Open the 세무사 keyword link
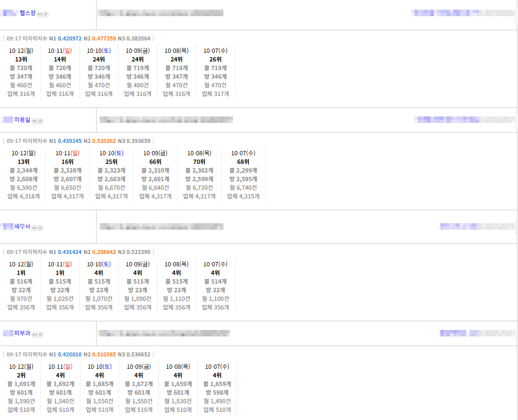Screen dimensions: 518x420 coord(22,226)
